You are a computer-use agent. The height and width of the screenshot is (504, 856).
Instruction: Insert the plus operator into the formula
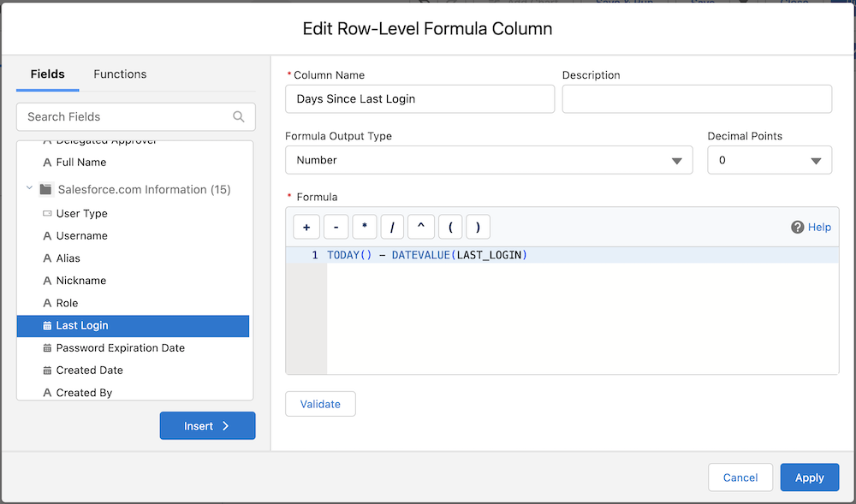306,227
